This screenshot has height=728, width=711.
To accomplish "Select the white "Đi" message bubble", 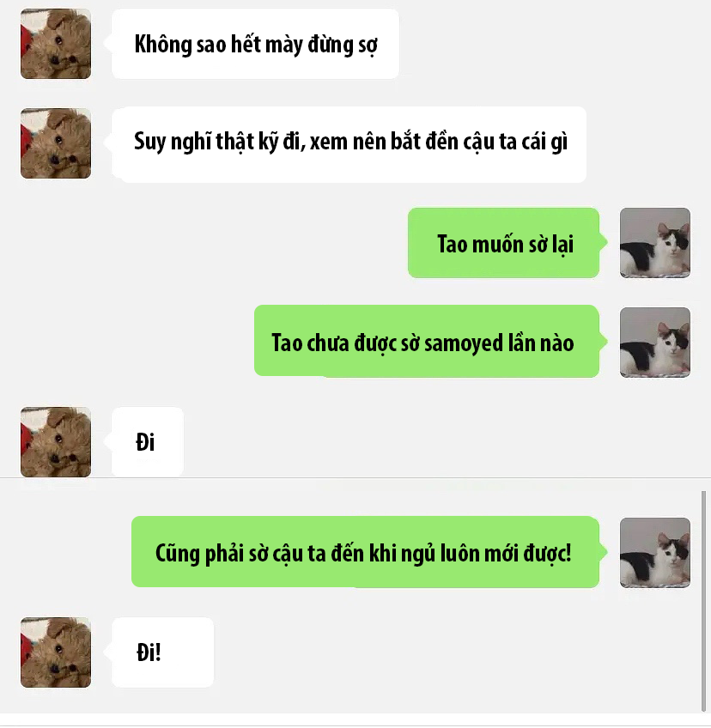I will tap(148, 441).
